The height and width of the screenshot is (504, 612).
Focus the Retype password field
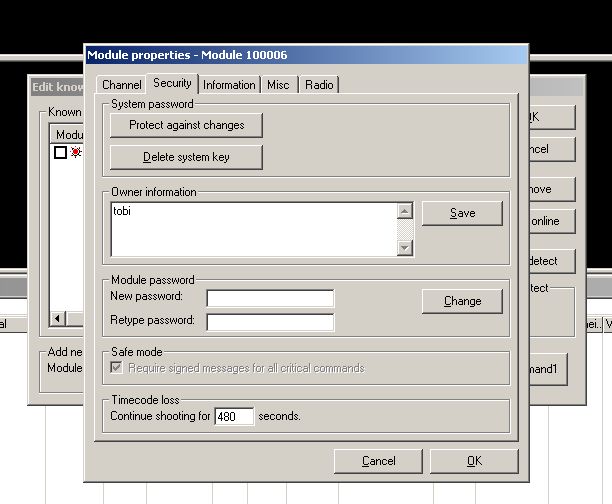coord(270,322)
